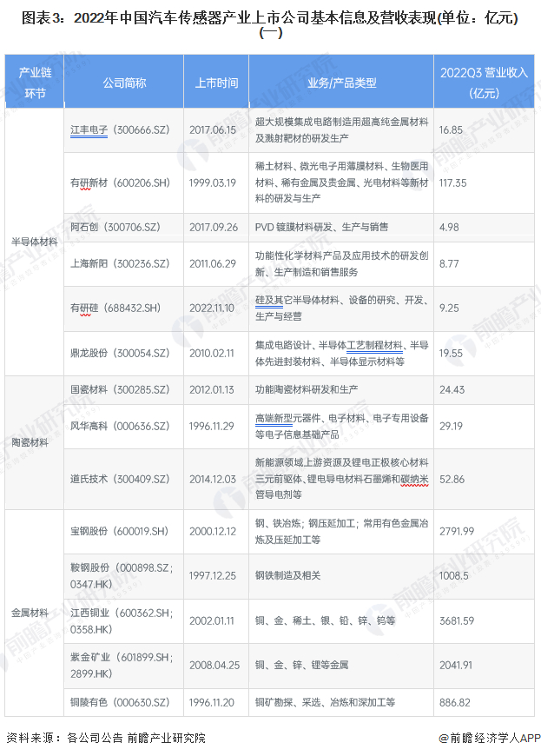The image size is (541, 756).
Task: Click revenue value 4.98
Action: (449, 228)
